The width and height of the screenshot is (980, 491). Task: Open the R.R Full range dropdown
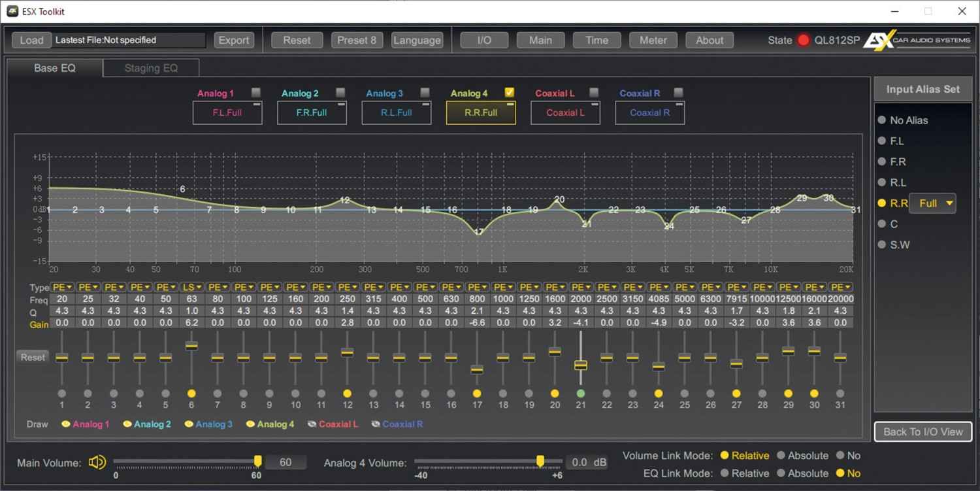click(933, 203)
